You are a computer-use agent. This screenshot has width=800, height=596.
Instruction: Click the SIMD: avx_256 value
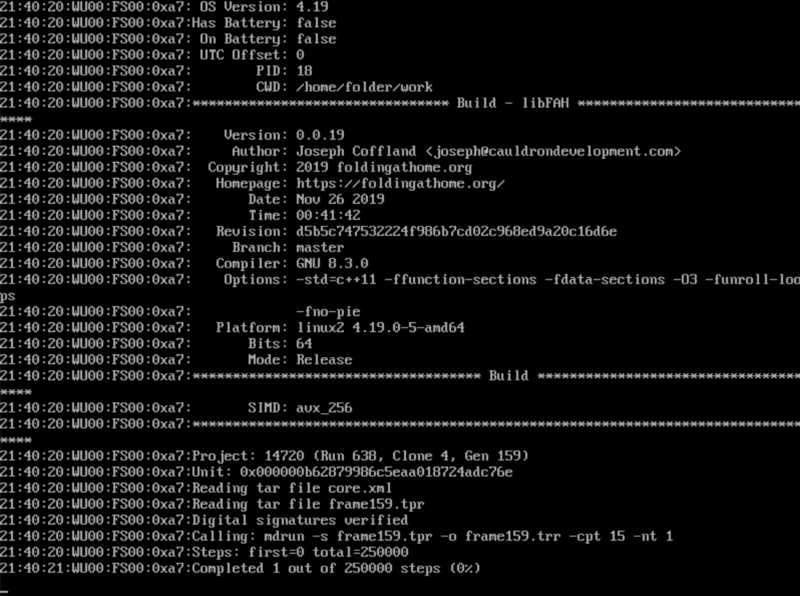click(x=324, y=408)
